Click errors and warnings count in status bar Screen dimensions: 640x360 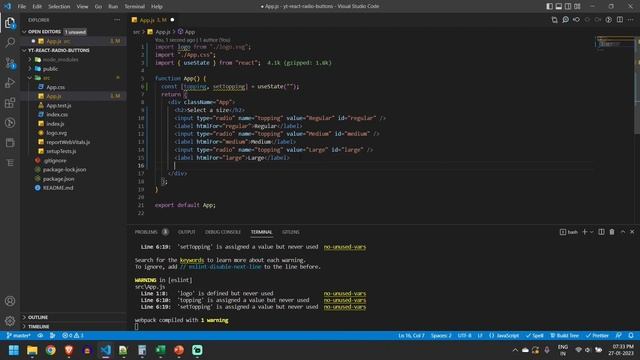73,336
